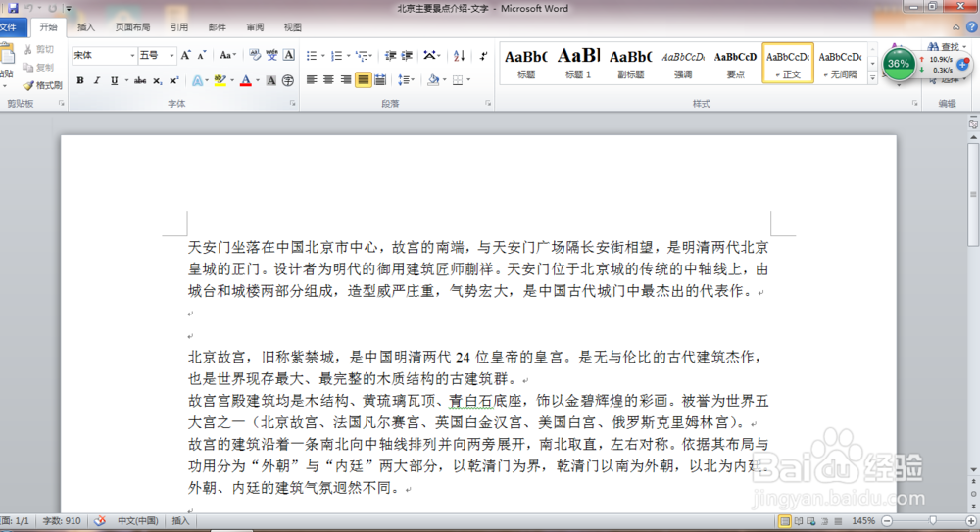
Task: Switch to the Page Layout (页面布局) tab
Action: click(132, 26)
